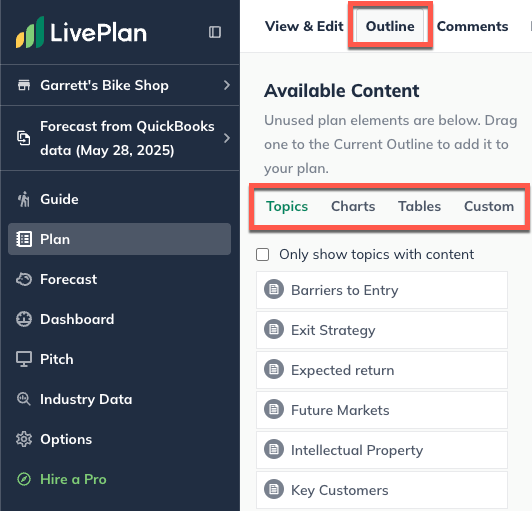
Task: Select the Pitch monitor icon
Action: tap(24, 359)
